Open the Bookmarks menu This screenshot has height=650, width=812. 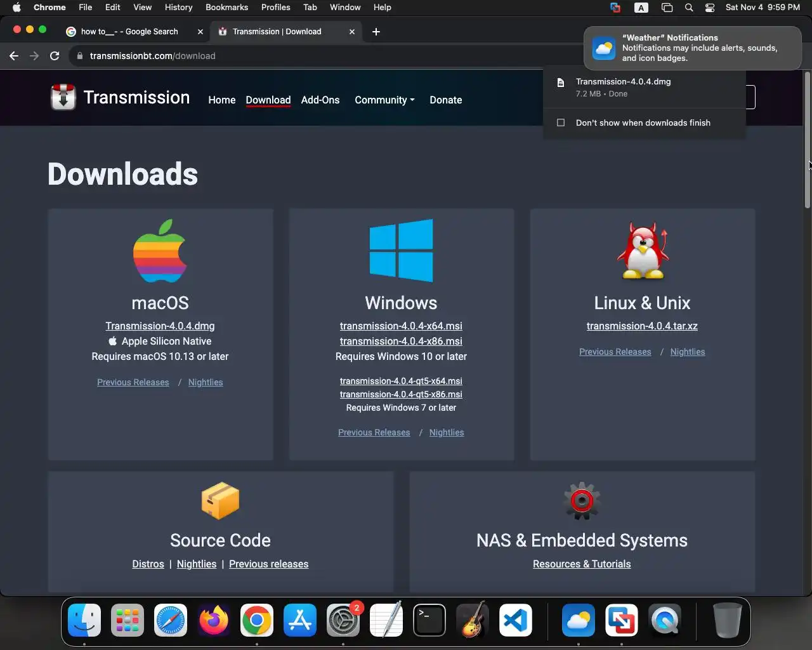pyautogui.click(x=226, y=8)
